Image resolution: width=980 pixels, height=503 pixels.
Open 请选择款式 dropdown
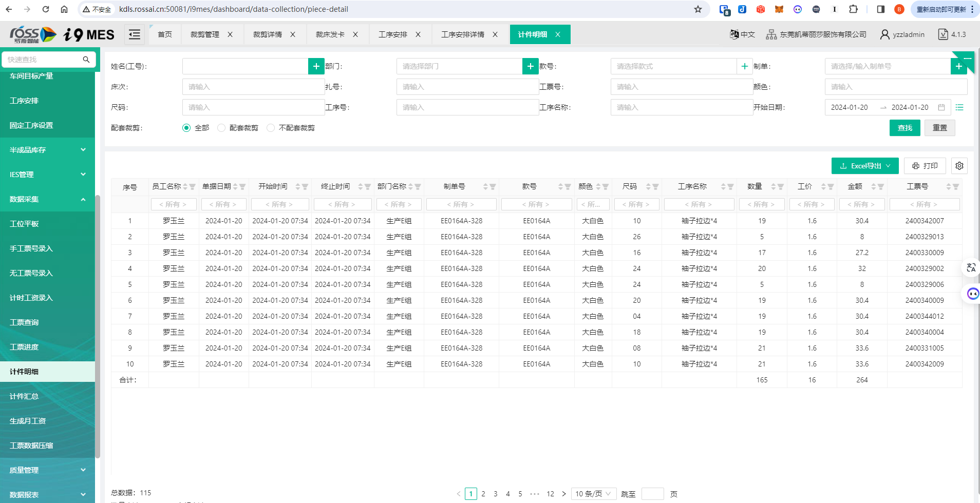click(673, 66)
